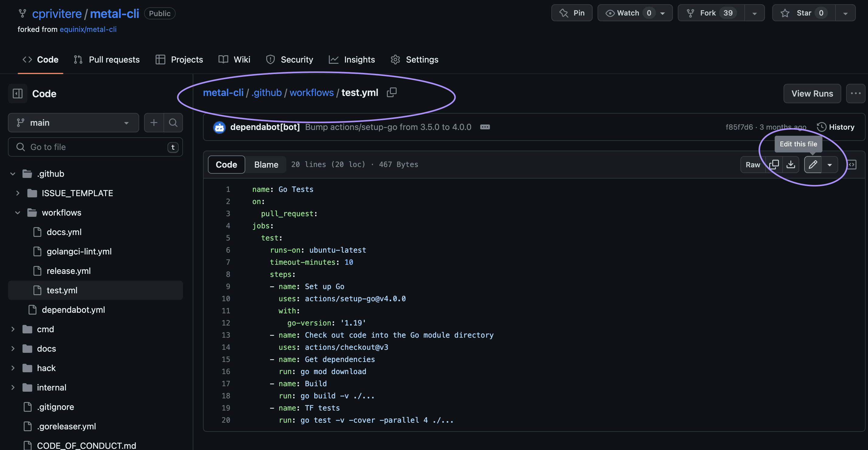The image size is (868, 450).
Task: Open the star lists dropdown arrow
Action: point(846,13)
